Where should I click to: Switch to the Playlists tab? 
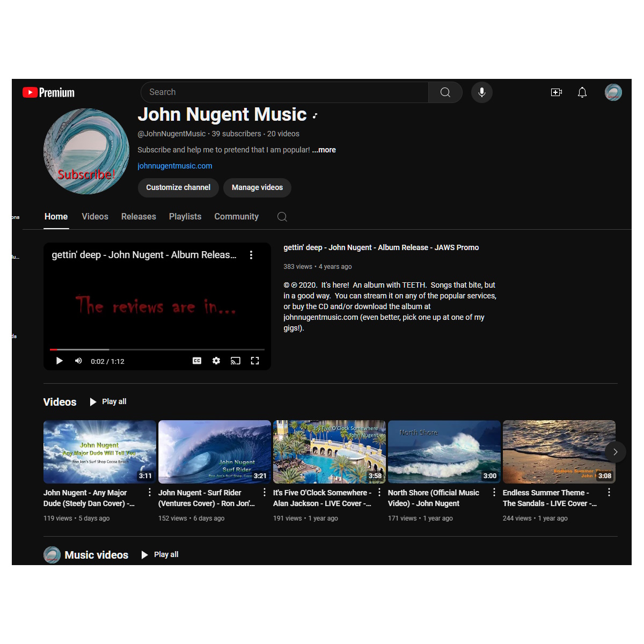185,217
